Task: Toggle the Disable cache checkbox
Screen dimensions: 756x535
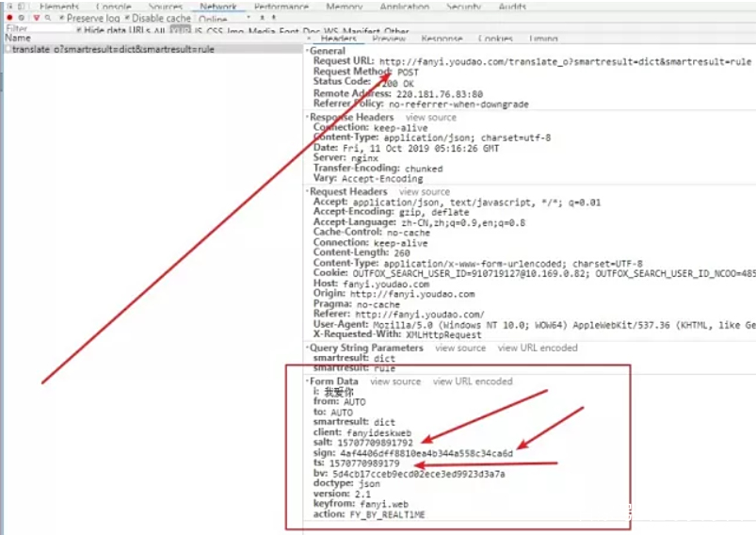Action: pyautogui.click(x=128, y=18)
